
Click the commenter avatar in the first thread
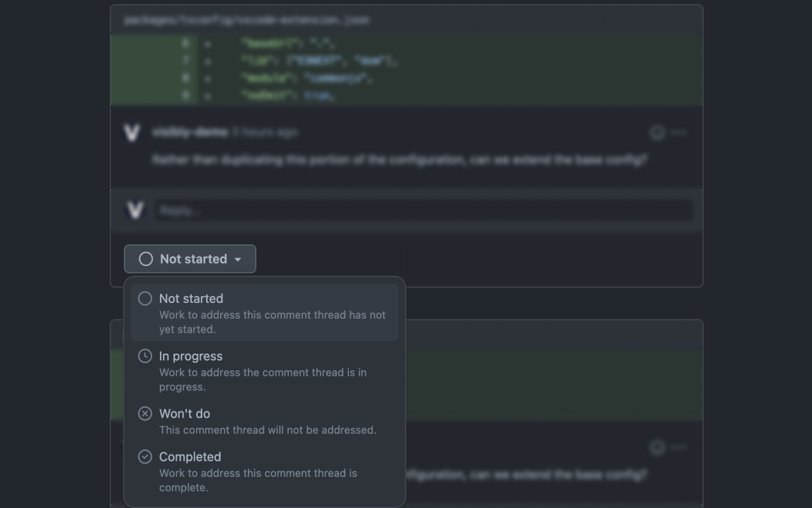point(132,133)
